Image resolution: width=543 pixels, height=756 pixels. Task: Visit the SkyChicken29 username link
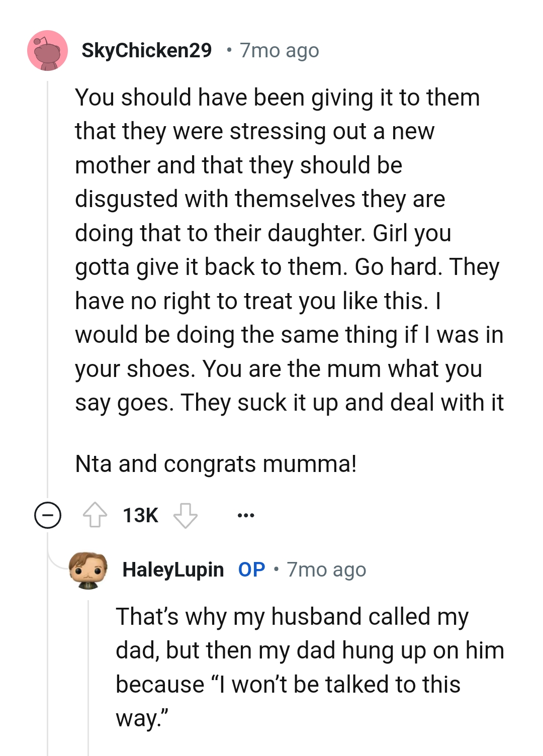146,50
